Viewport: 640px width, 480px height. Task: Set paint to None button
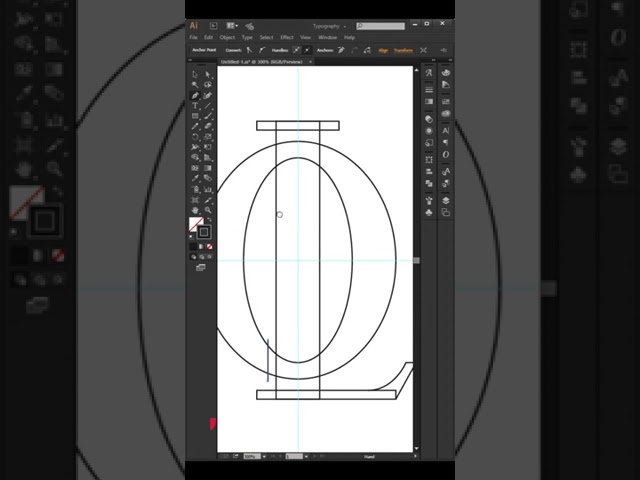(209, 247)
